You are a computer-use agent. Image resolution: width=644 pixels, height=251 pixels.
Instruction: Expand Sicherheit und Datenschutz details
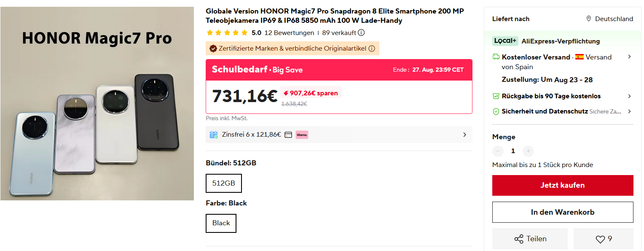(629, 111)
